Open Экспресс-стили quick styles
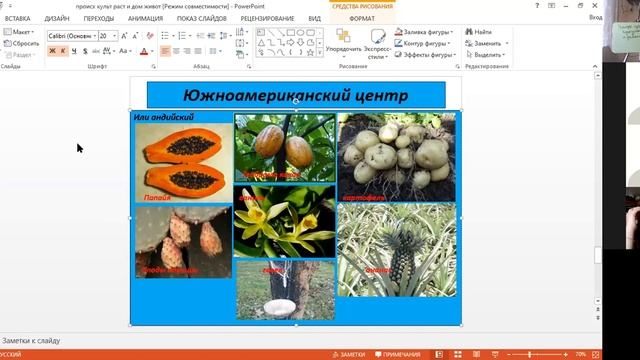The width and height of the screenshot is (640, 360). 378,43
